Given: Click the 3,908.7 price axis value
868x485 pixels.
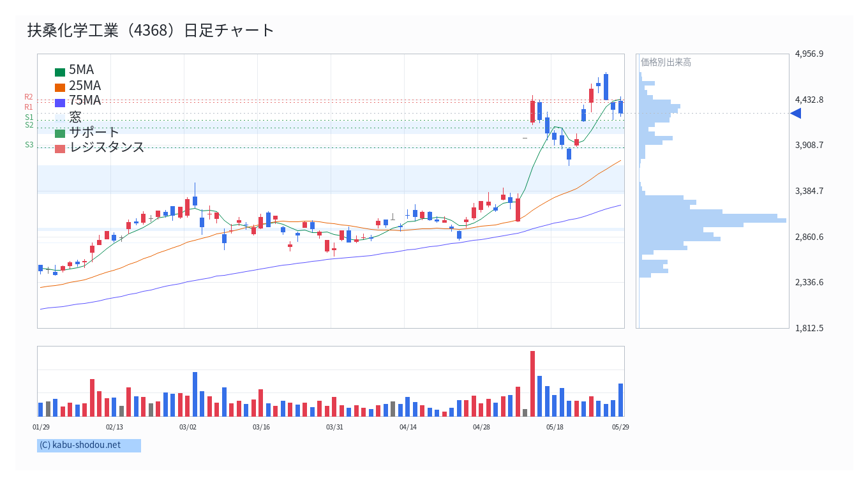Looking at the screenshot, I should tap(809, 145).
